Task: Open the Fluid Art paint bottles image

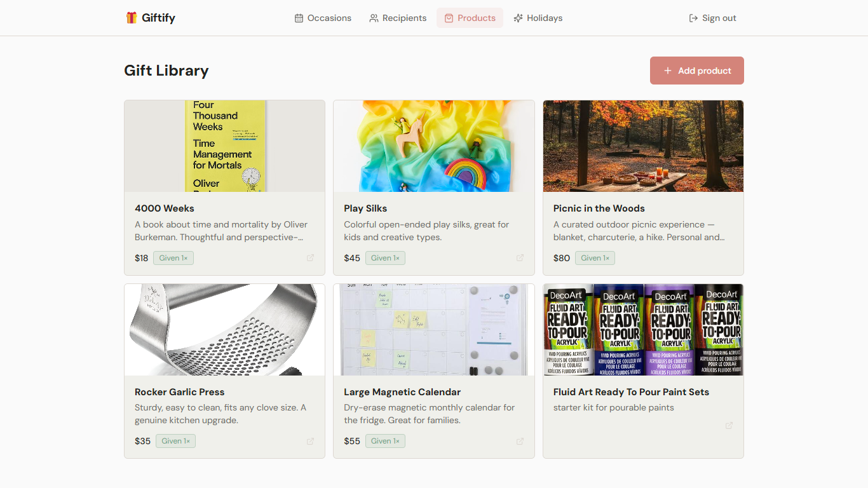Action: pyautogui.click(x=643, y=330)
